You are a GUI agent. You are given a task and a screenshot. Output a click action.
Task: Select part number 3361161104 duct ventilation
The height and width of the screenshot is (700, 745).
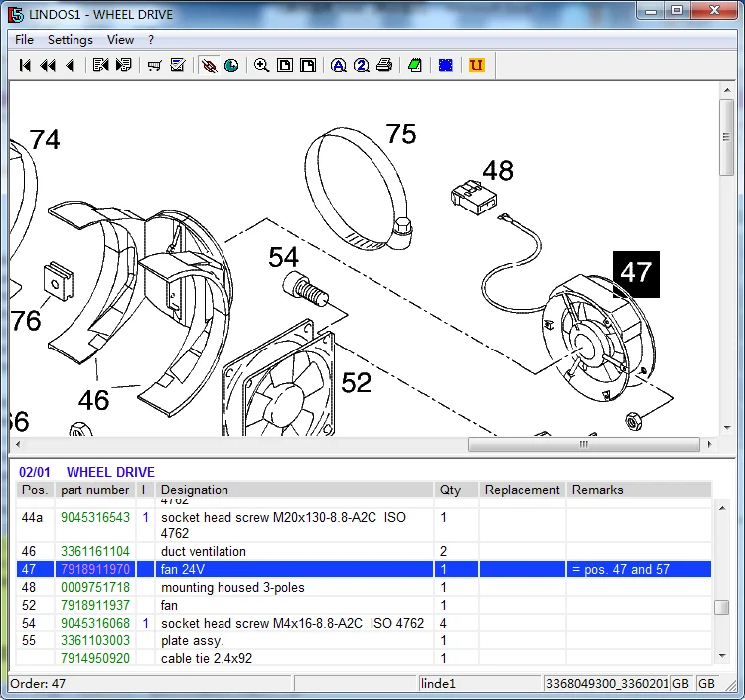95,551
